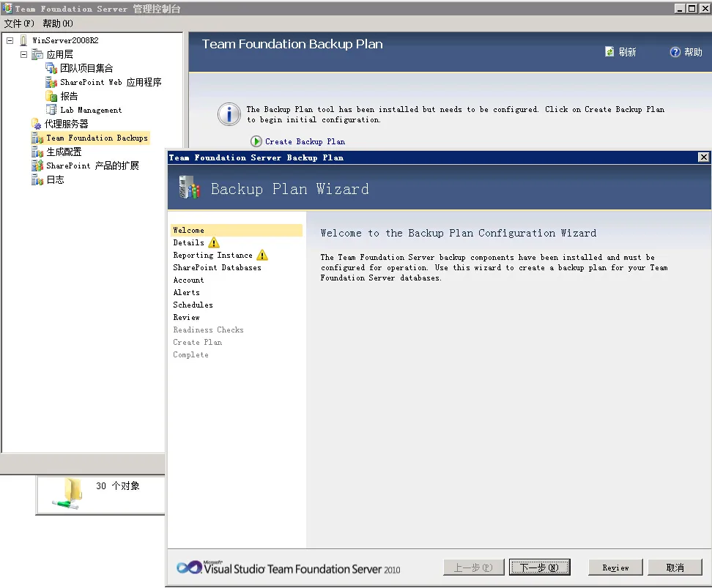The height and width of the screenshot is (588, 712).
Task: Close the 管理控制台 main window
Action: tap(705, 9)
